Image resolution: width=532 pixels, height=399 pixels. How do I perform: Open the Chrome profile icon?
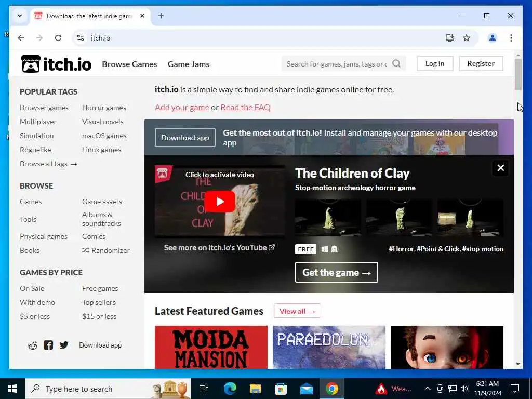point(493,38)
